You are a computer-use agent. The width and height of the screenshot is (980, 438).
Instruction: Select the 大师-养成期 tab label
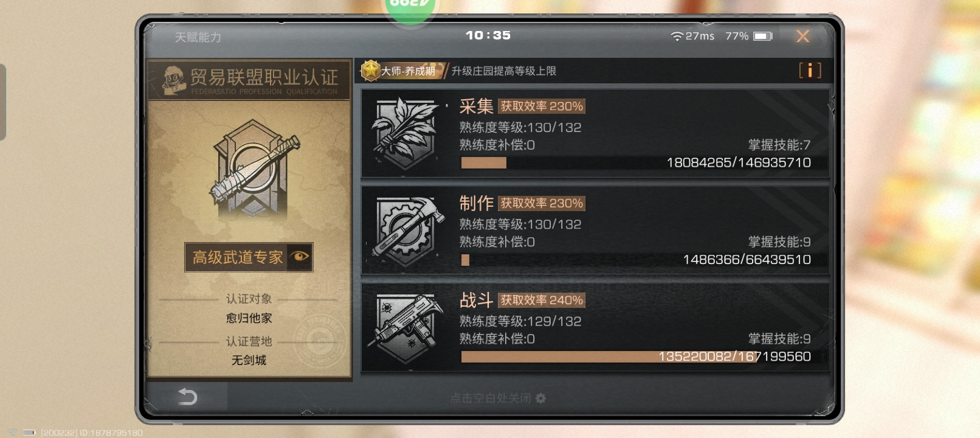point(408,71)
